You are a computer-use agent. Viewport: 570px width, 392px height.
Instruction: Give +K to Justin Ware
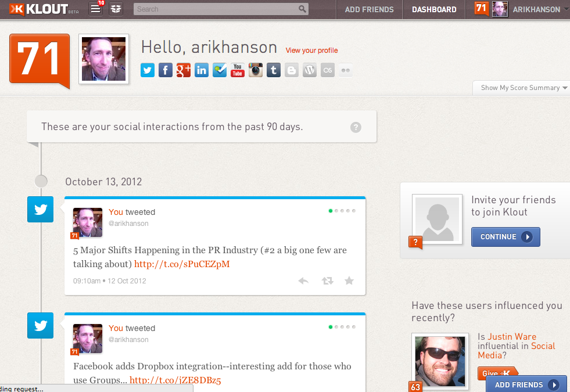[x=497, y=373]
